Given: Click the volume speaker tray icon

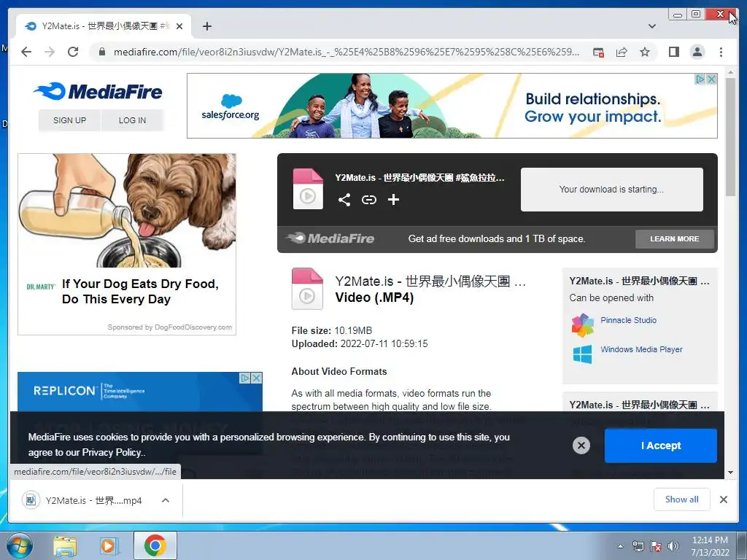Looking at the screenshot, I should coord(673,546).
